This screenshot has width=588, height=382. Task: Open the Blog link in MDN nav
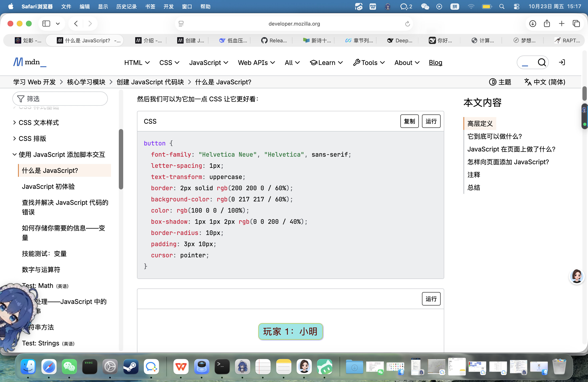[x=435, y=63]
